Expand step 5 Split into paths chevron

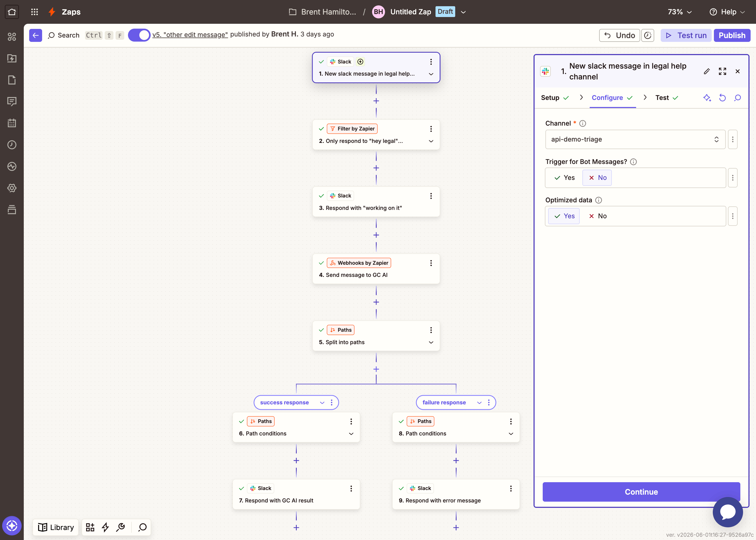[431, 342]
